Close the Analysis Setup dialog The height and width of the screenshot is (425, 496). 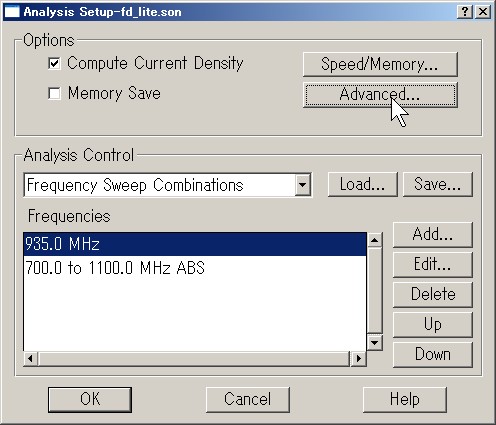[483, 12]
